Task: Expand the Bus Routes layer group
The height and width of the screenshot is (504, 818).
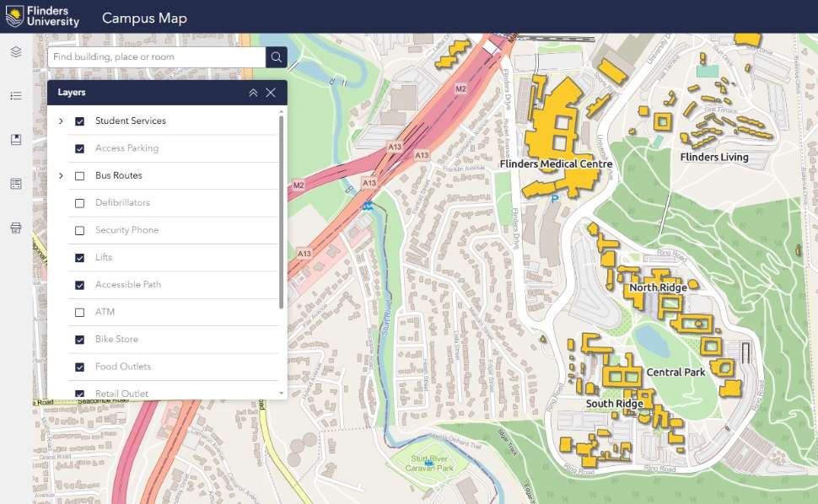Action: (61, 175)
